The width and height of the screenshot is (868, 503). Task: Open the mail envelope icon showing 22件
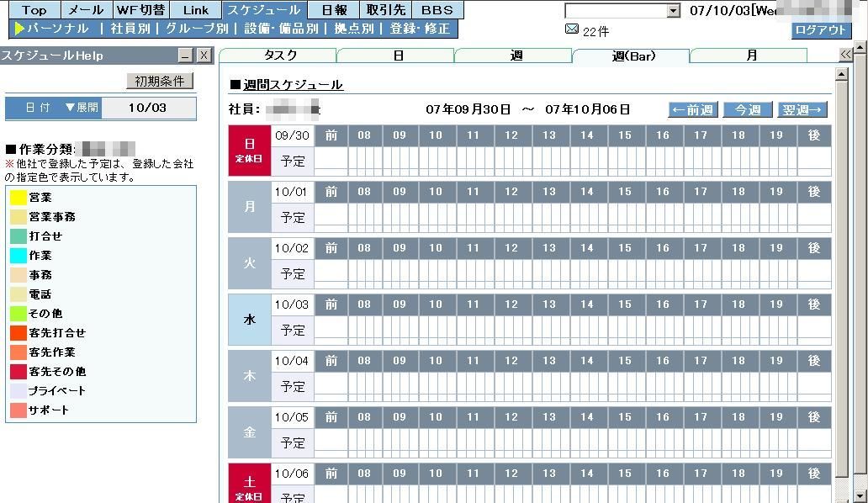point(572,29)
